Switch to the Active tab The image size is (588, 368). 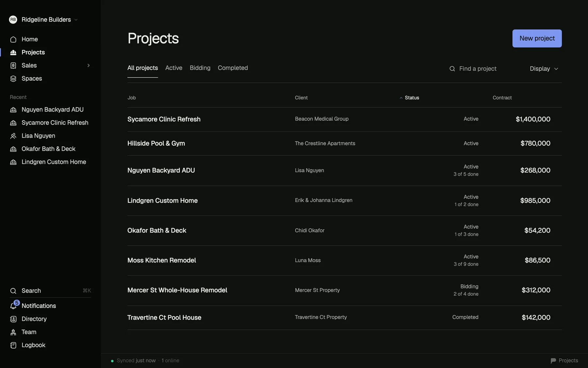174,68
